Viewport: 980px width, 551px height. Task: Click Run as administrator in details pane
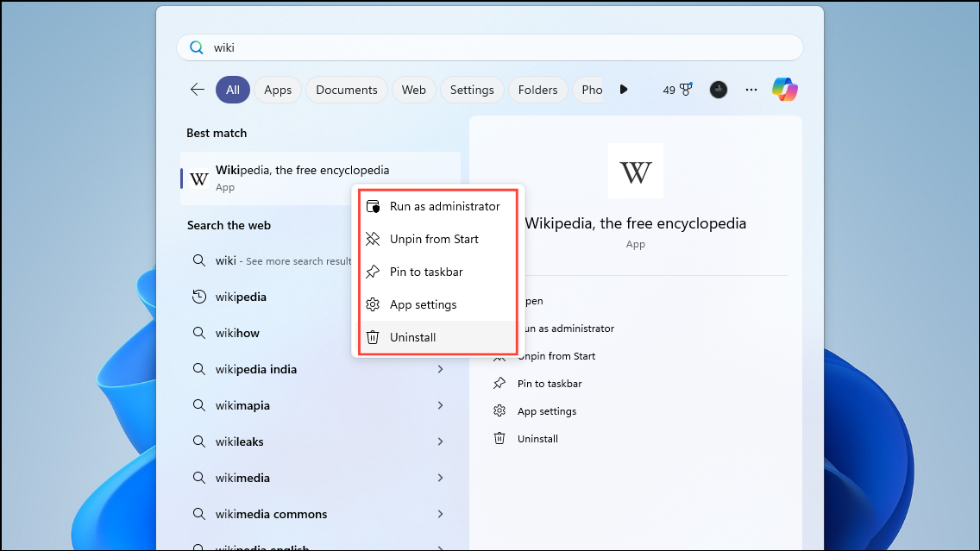[x=569, y=329]
